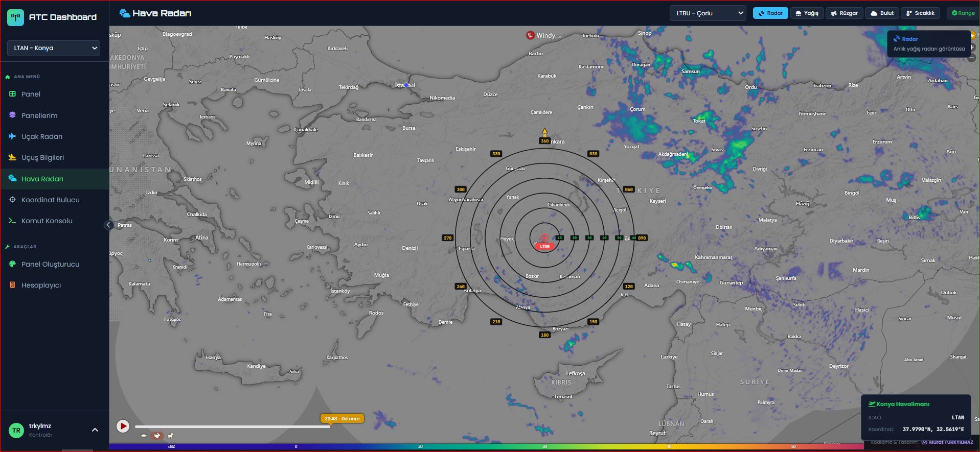Switch to Yağış precipitation layer

[807, 13]
